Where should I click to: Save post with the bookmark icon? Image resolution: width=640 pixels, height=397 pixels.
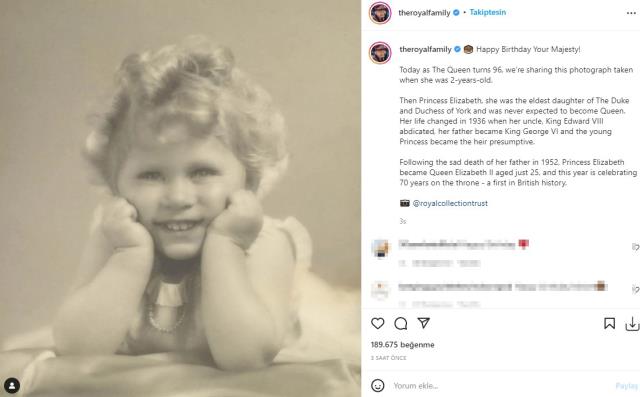tap(609, 324)
